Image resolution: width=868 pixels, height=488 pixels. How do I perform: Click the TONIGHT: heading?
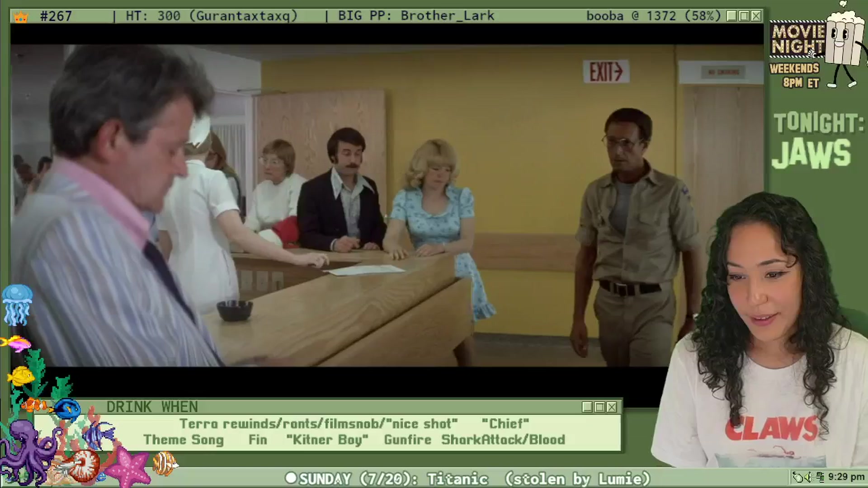click(x=818, y=123)
